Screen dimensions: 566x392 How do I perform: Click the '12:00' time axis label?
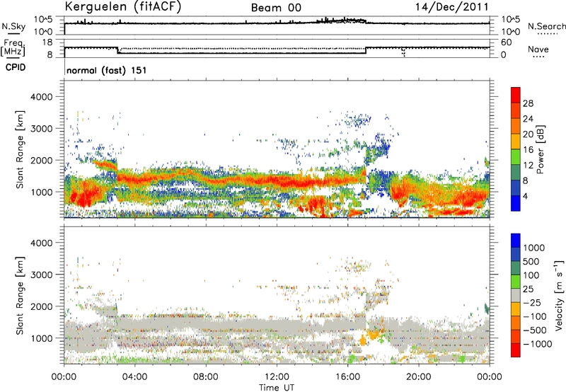coord(277,377)
